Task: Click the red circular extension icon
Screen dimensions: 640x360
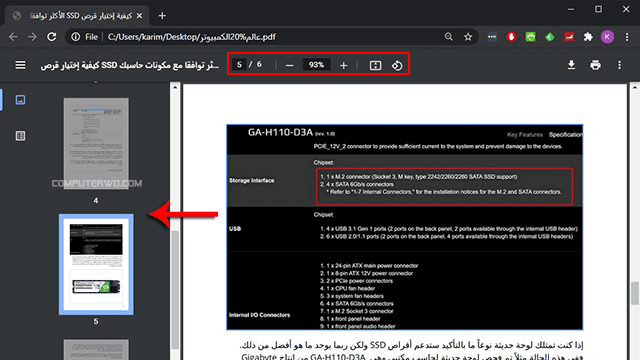Action: click(x=511, y=37)
